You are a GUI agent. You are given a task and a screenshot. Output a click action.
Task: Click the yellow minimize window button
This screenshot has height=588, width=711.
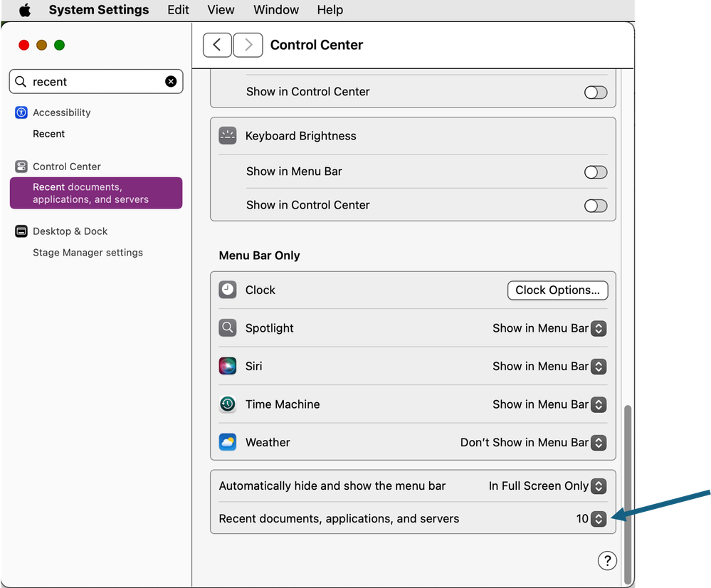[42, 45]
